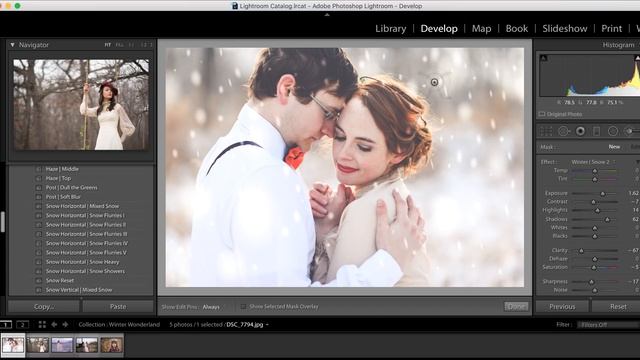Click Collection : Winter Wonderland path text
The image size is (640, 360).
point(119,325)
